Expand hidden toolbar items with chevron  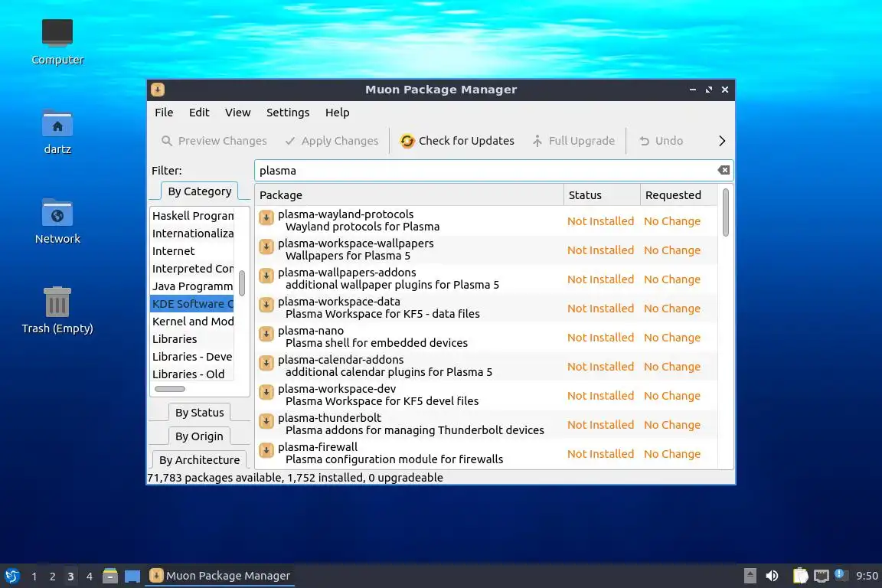tap(722, 141)
